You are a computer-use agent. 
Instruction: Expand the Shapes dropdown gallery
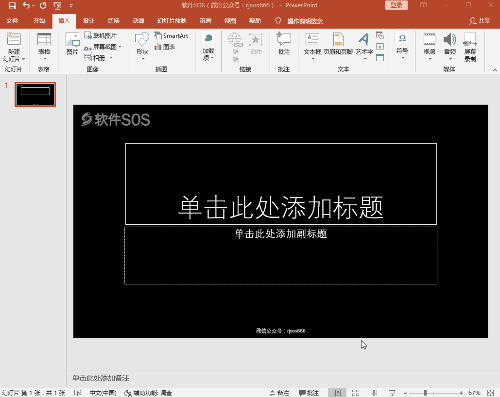[142, 46]
